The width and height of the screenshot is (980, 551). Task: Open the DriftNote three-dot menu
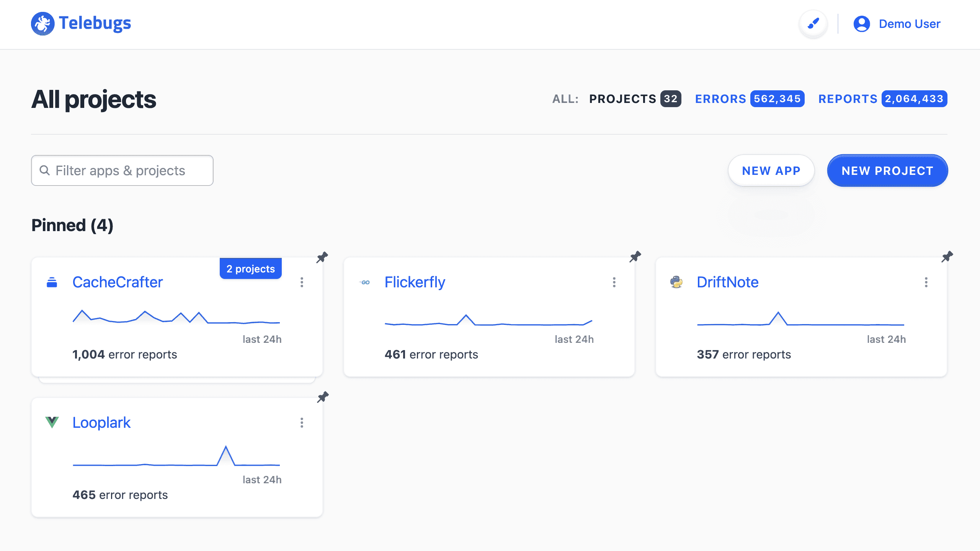pyautogui.click(x=926, y=282)
